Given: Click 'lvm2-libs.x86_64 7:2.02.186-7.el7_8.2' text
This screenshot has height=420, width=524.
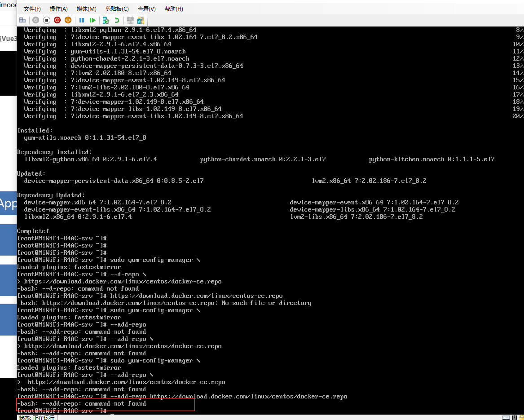Looking at the screenshot, I should [356, 217].
